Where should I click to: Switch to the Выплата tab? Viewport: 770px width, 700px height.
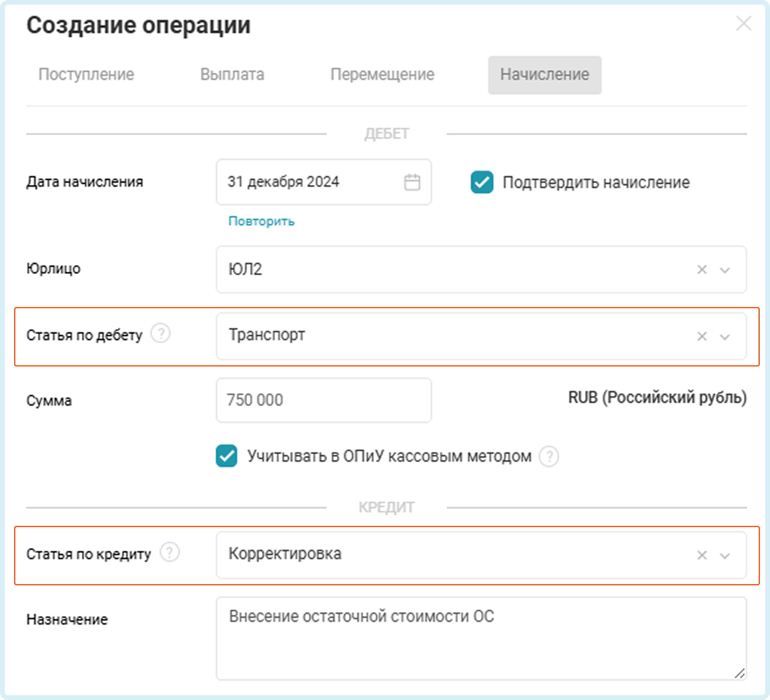tap(232, 74)
